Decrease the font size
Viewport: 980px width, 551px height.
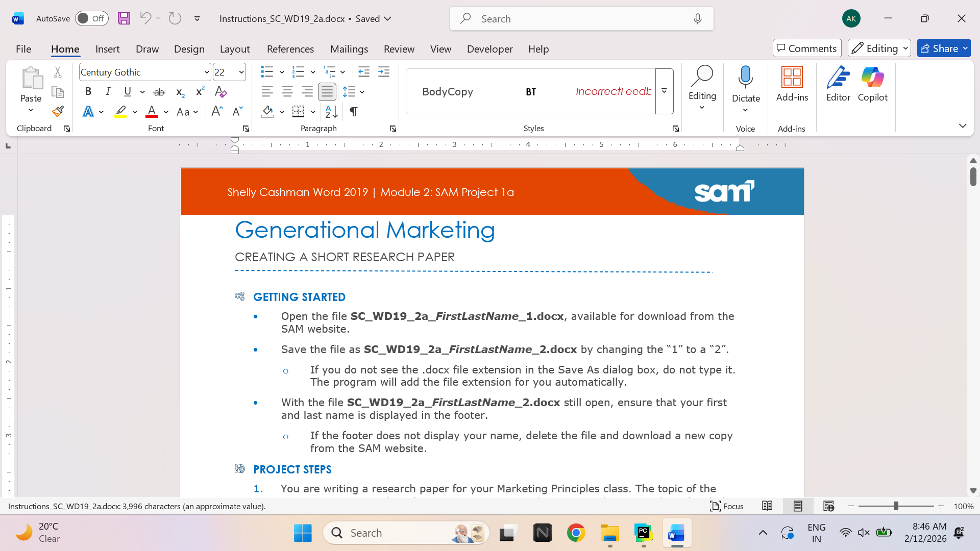[237, 111]
